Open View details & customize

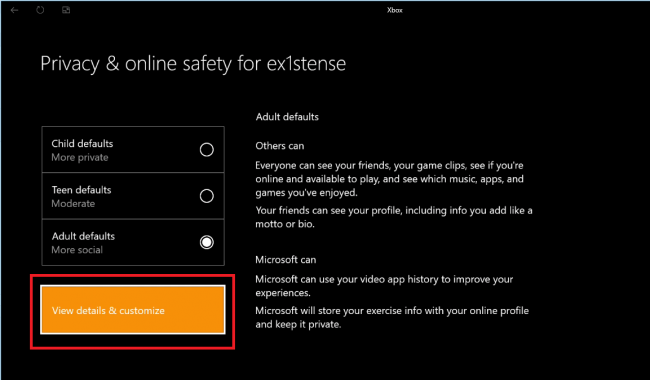(133, 310)
